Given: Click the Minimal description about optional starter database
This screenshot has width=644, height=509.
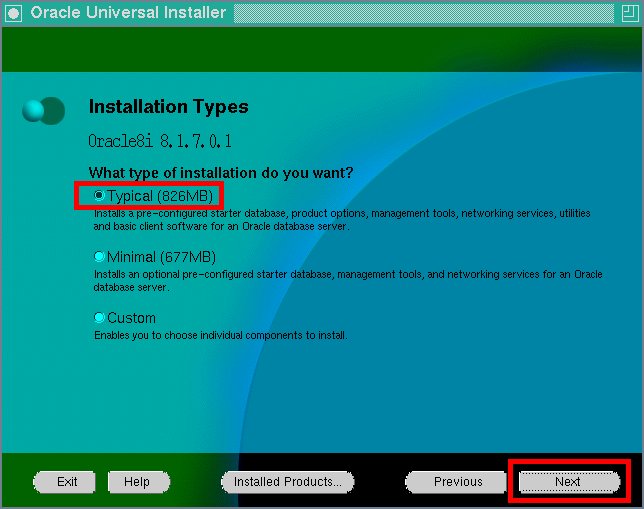Looking at the screenshot, I should [x=348, y=281].
